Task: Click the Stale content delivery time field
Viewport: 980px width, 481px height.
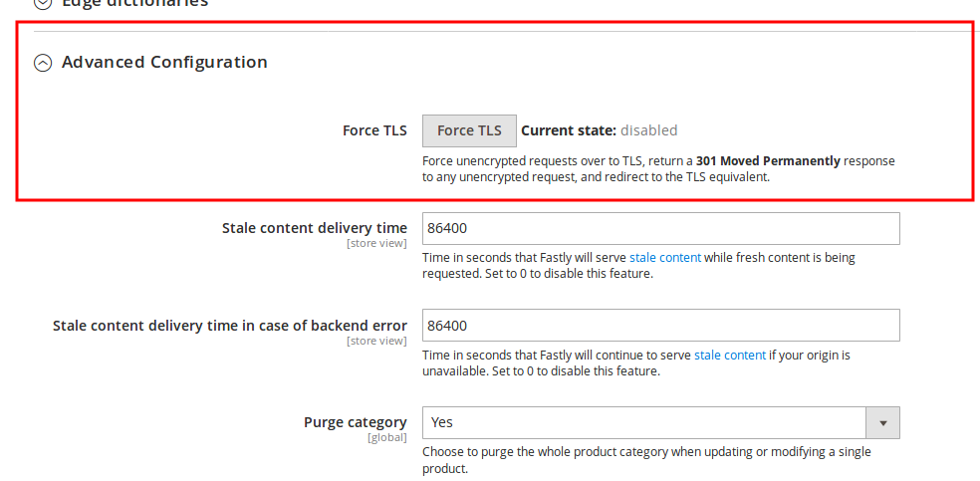Action: coord(660,228)
